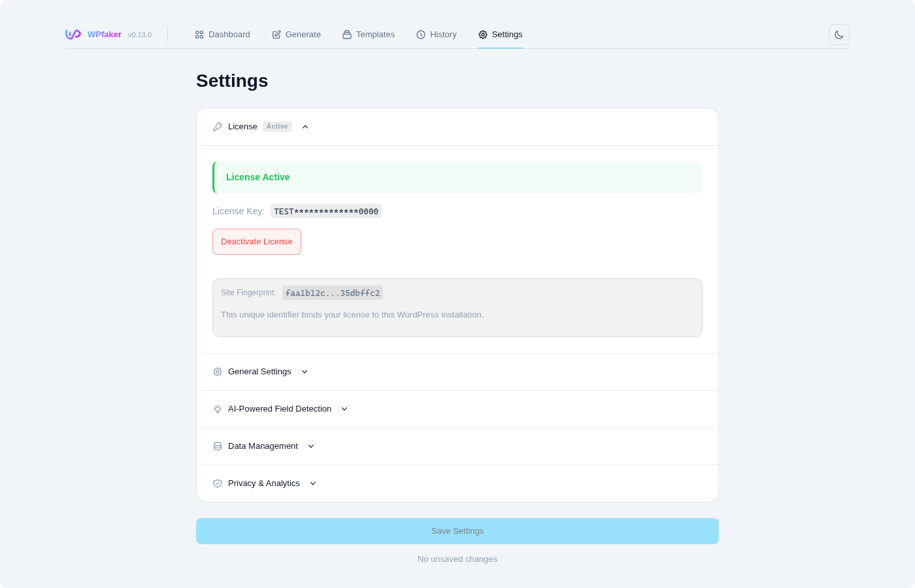The width and height of the screenshot is (915, 588).
Task: Click the Deactivate License button
Action: [x=256, y=241]
